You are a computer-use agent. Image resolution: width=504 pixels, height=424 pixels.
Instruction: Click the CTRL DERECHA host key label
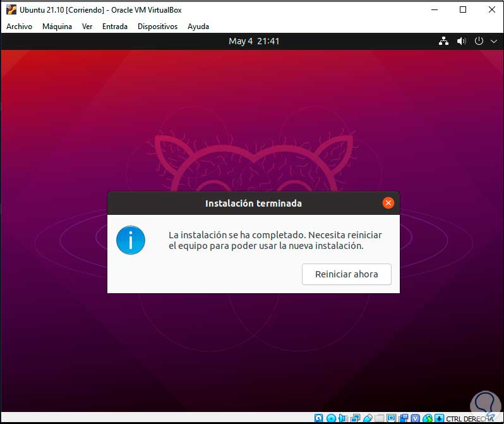click(470, 418)
